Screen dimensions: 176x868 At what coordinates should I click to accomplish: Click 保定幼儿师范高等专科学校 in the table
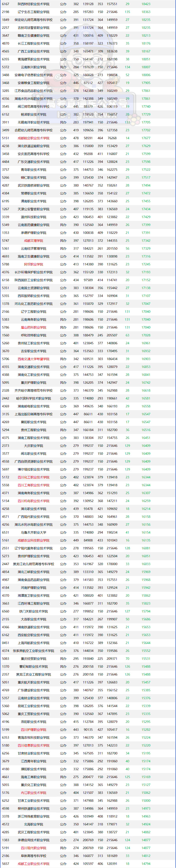pos(33,20)
